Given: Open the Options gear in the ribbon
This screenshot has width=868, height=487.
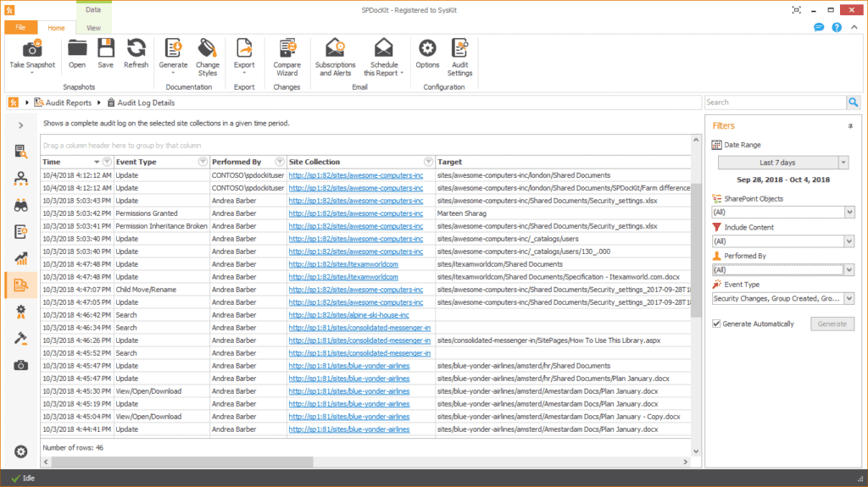Looking at the screenshot, I should point(427,49).
